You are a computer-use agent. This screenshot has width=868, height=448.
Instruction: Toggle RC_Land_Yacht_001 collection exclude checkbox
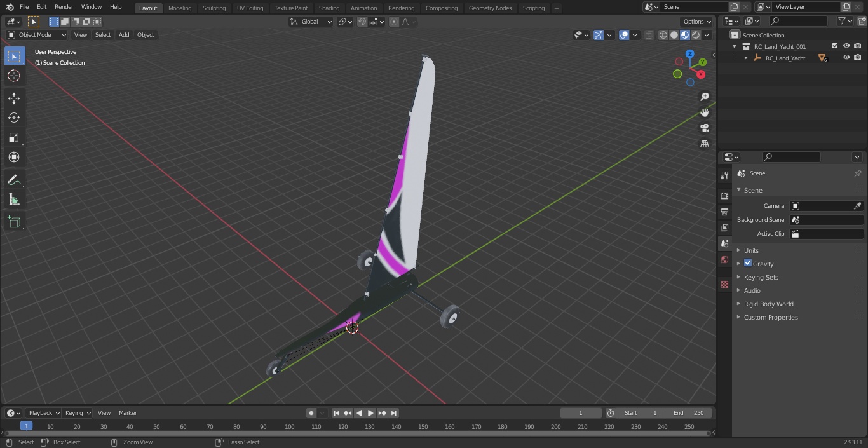tap(835, 46)
